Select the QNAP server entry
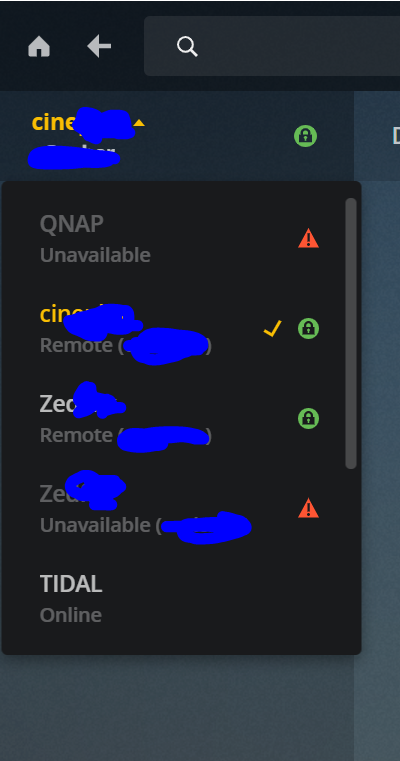Viewport: 400px width, 761px height. point(181,239)
